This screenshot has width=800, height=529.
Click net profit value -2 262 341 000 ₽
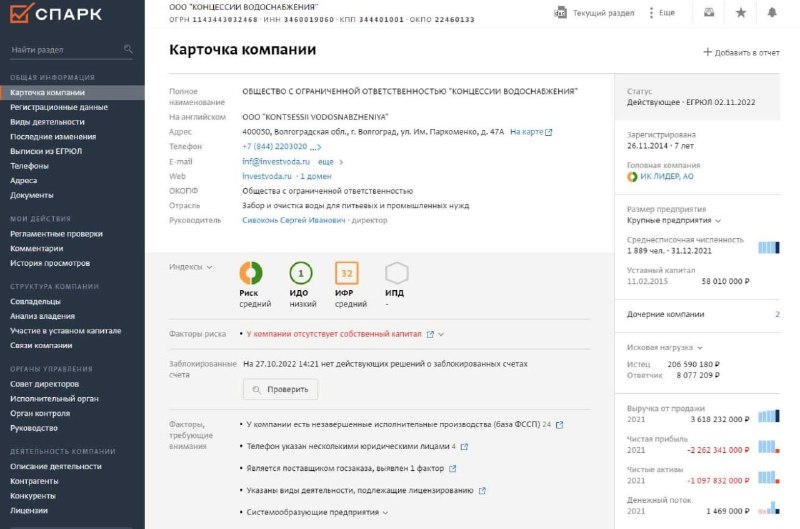pyautogui.click(x=718, y=450)
